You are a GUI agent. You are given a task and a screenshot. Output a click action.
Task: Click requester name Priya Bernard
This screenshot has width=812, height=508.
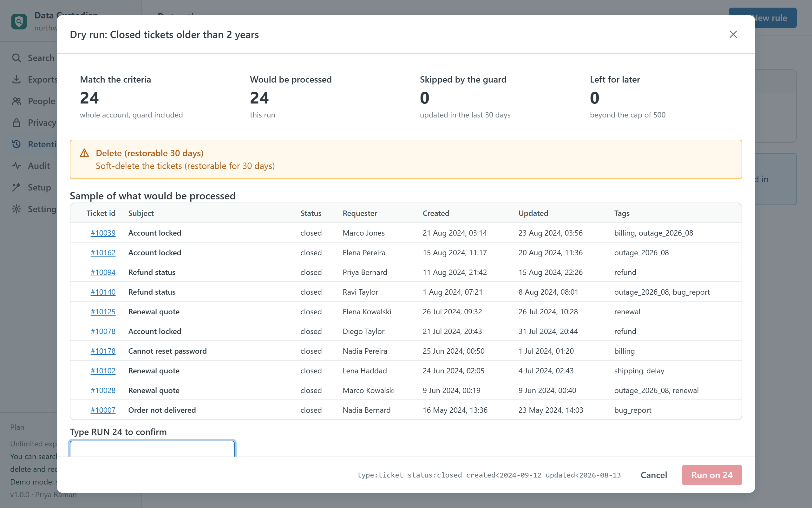(x=365, y=272)
